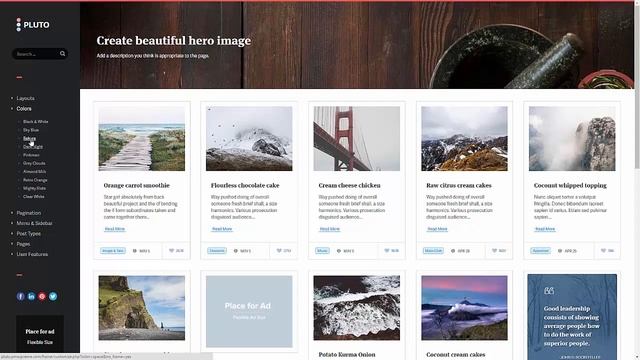640x360 pixels.
Task: Open the Coconut whipped topping title
Action: pyautogui.click(x=570, y=185)
